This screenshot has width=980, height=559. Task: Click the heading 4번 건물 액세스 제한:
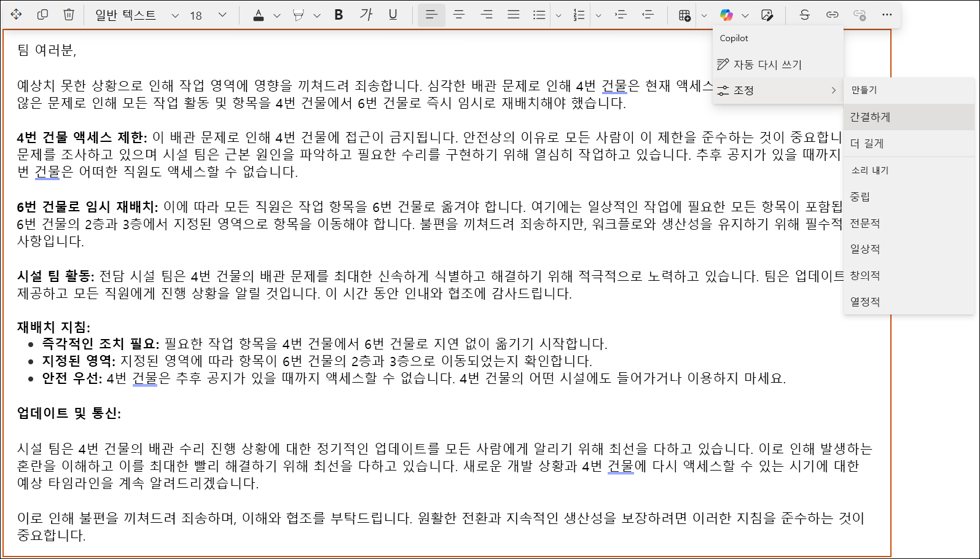pos(82,137)
